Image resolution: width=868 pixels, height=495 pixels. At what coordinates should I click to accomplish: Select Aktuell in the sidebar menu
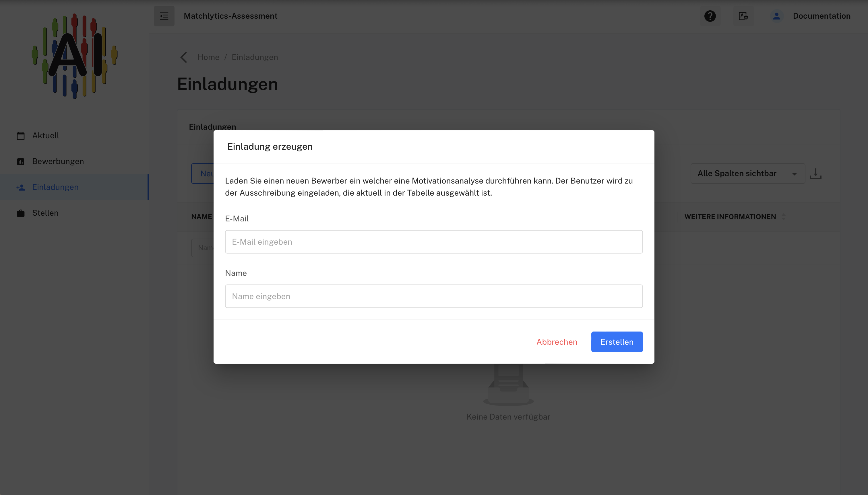45,135
